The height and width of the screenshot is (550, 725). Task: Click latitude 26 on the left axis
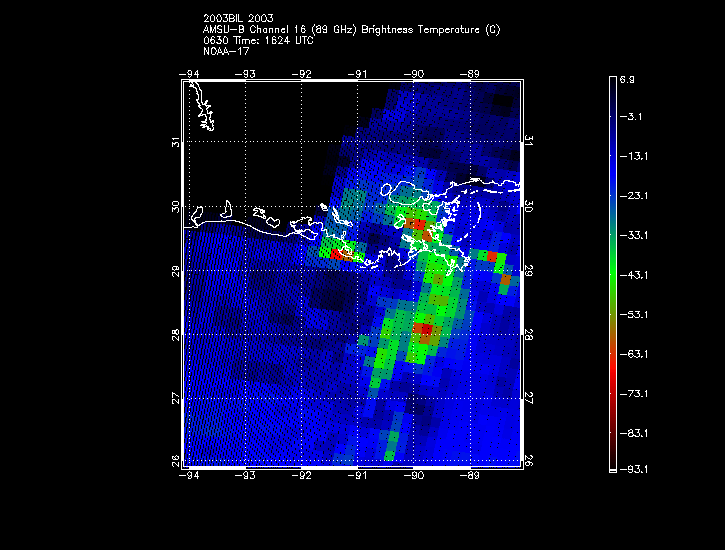click(176, 461)
